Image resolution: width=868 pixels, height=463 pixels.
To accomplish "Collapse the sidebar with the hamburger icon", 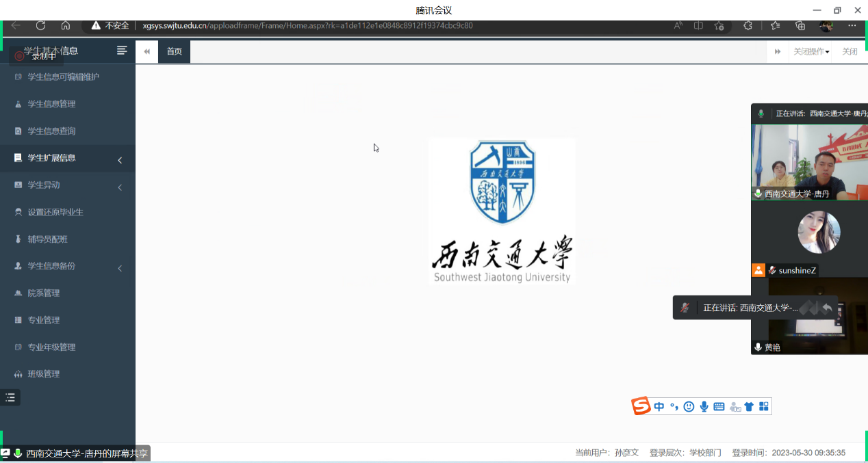I will point(122,50).
